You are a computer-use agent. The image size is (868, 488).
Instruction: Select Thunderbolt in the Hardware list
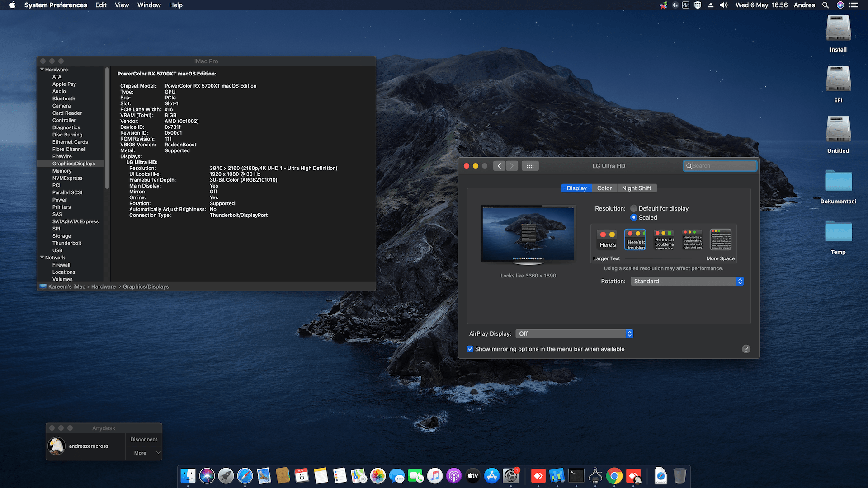[x=67, y=243]
